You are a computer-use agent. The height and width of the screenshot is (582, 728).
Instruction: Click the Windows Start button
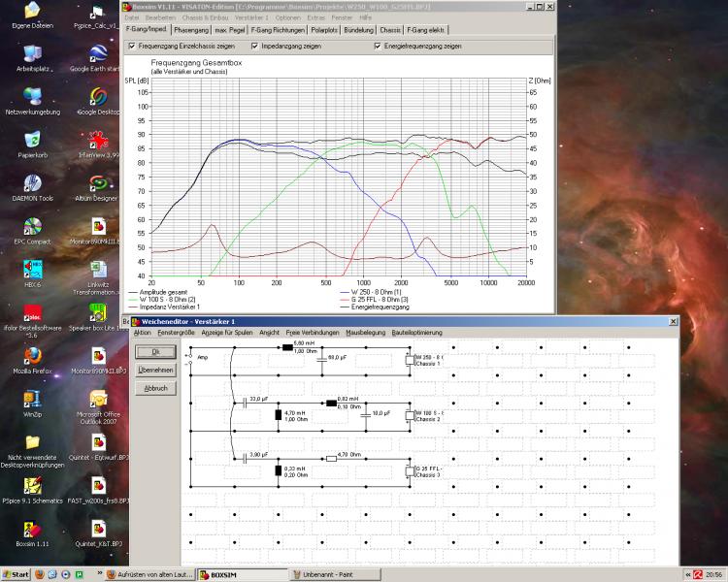[x=15, y=574]
